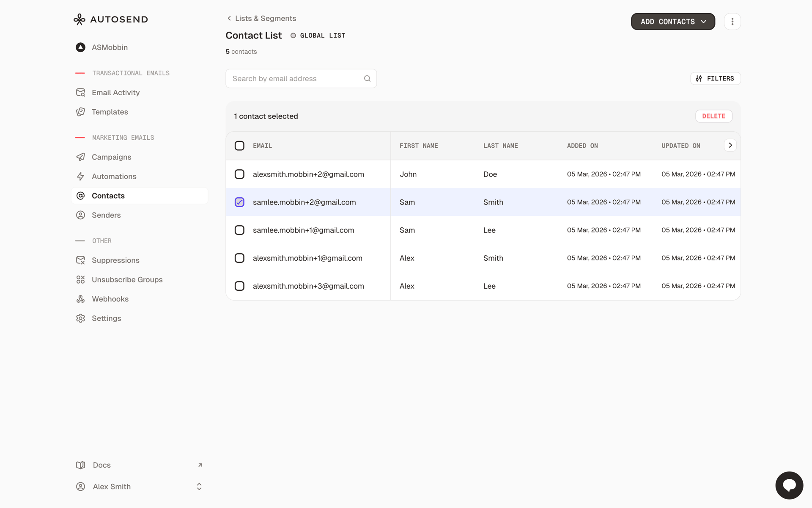Screen dimensions: 812x508
Task: Click the Unsubscribe Groups icon
Action: tap(80, 279)
